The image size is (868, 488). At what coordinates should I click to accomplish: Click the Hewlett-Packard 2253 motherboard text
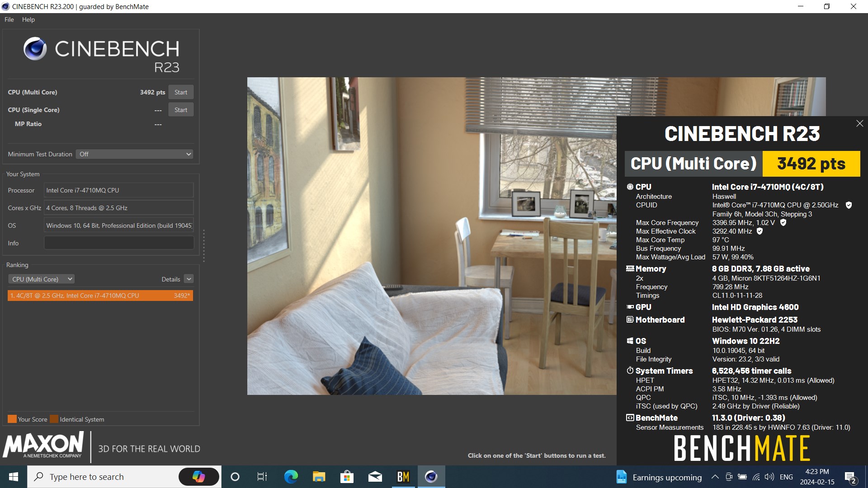pyautogui.click(x=755, y=320)
